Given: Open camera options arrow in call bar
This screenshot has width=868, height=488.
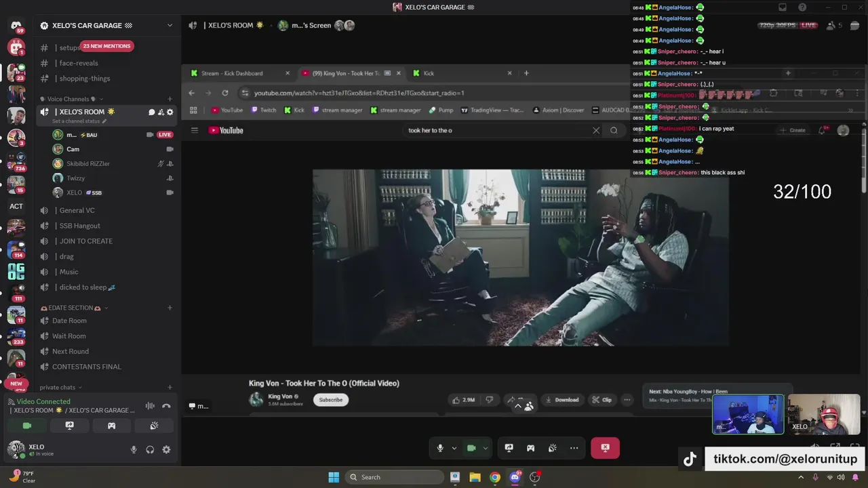Looking at the screenshot, I should click(486, 448).
